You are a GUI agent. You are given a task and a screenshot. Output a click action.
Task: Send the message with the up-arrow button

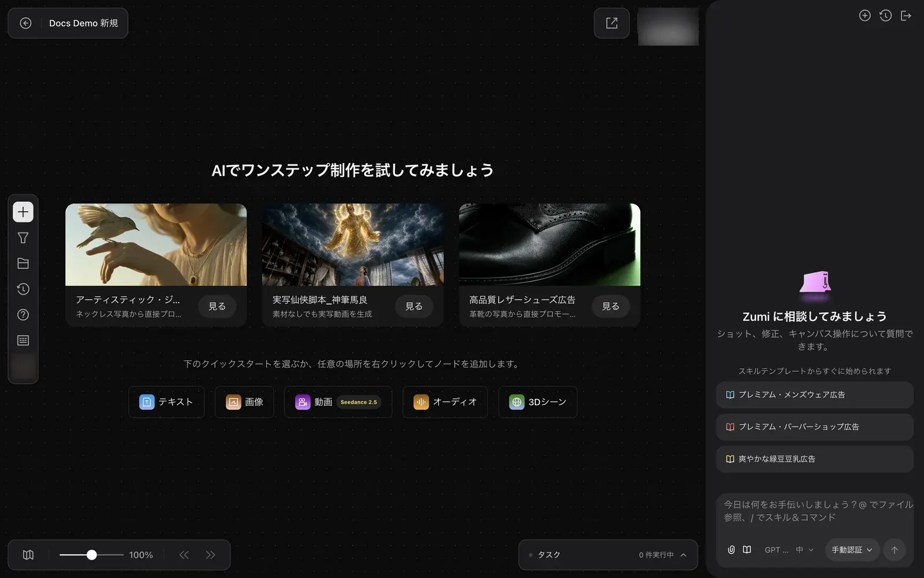click(895, 550)
